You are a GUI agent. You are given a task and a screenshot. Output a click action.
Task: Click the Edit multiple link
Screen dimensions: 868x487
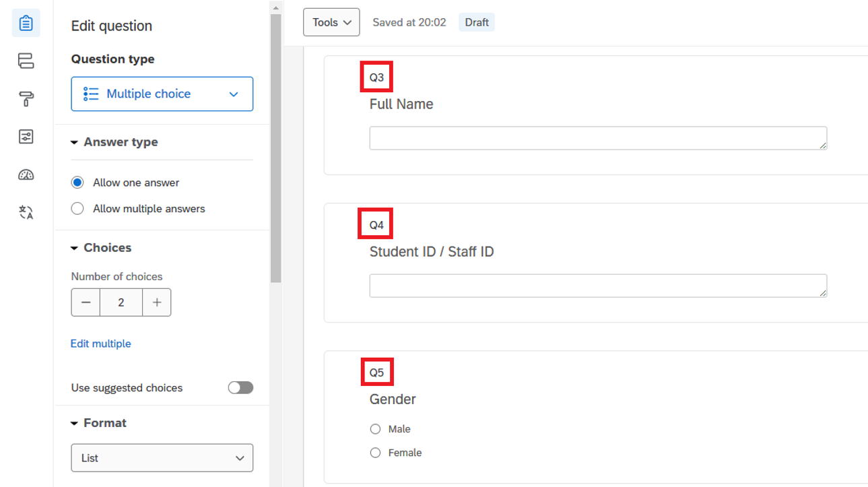pos(101,344)
